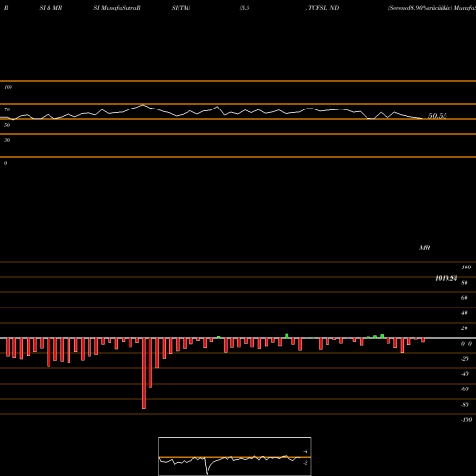Click the peak of the RSI line

pos(143,105)
